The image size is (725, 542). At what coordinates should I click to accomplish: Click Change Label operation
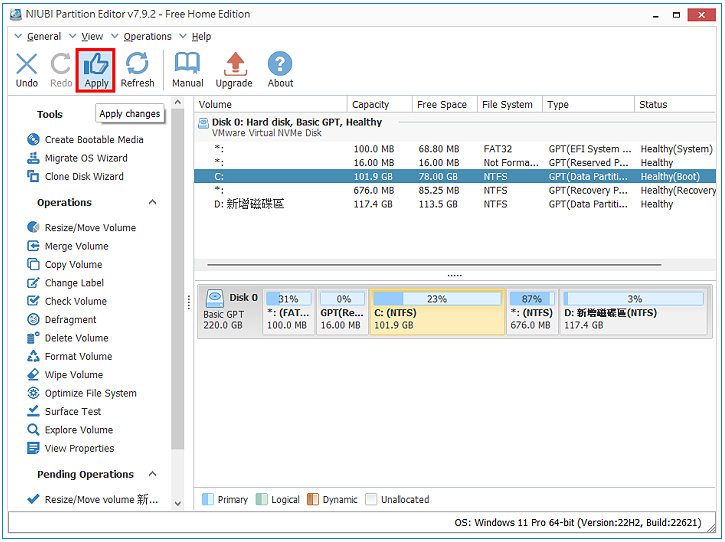tap(65, 283)
